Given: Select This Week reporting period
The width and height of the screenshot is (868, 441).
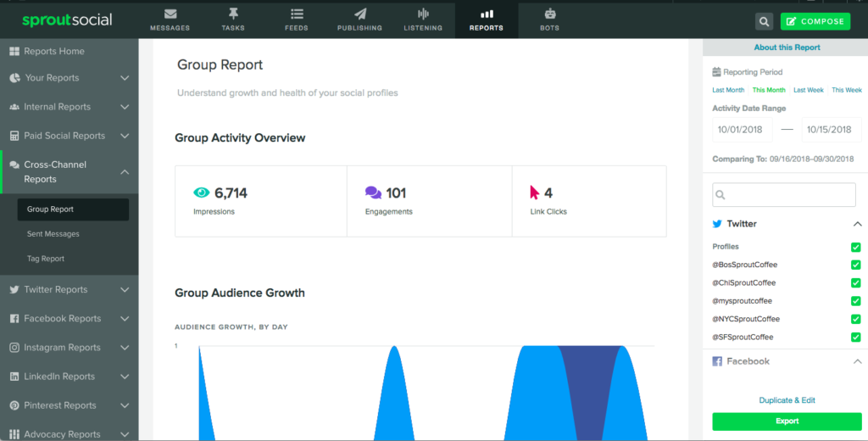Looking at the screenshot, I should pyautogui.click(x=847, y=90).
